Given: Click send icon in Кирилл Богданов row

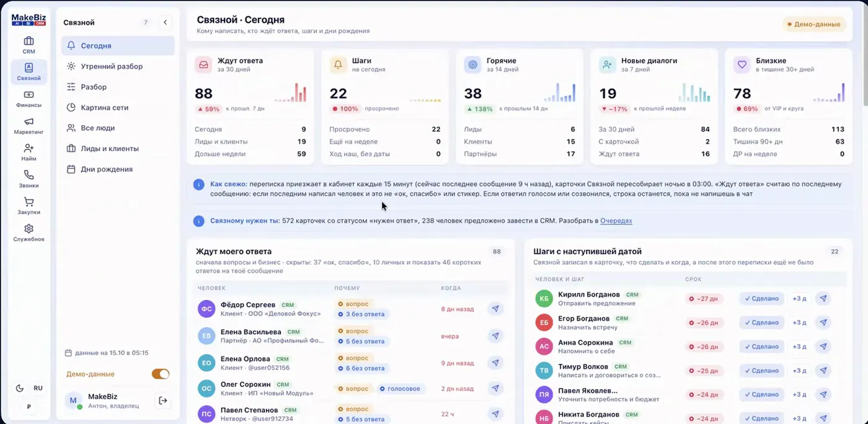Looking at the screenshot, I should tap(823, 298).
